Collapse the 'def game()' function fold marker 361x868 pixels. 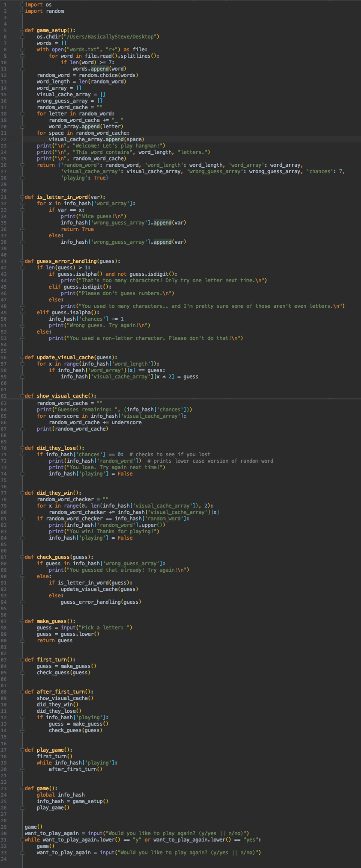tap(22, 788)
